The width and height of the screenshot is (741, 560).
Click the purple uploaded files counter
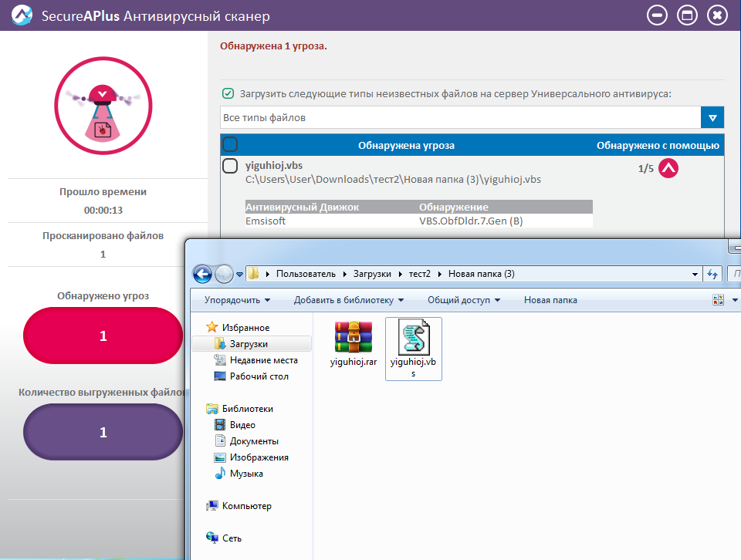[x=103, y=432]
